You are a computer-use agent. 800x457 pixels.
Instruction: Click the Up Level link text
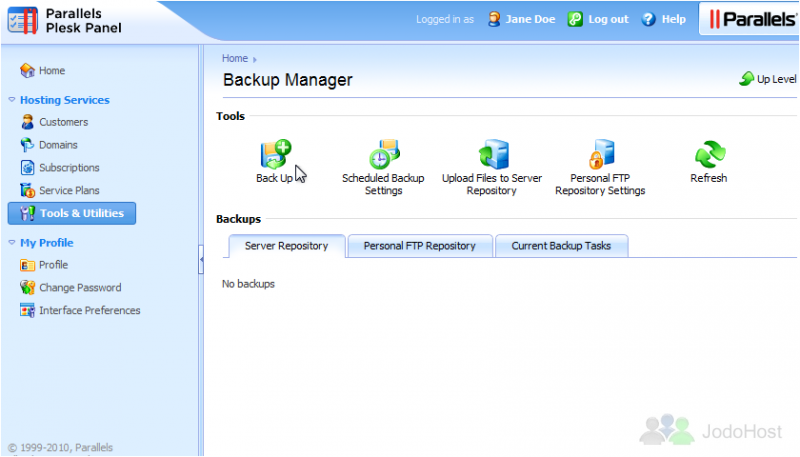(777, 79)
